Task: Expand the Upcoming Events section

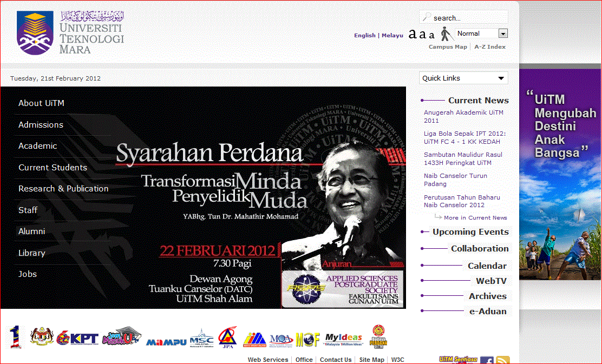Action: point(470,231)
